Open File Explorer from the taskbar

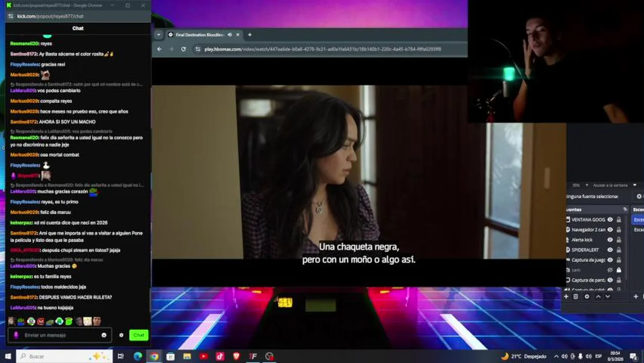(x=187, y=356)
